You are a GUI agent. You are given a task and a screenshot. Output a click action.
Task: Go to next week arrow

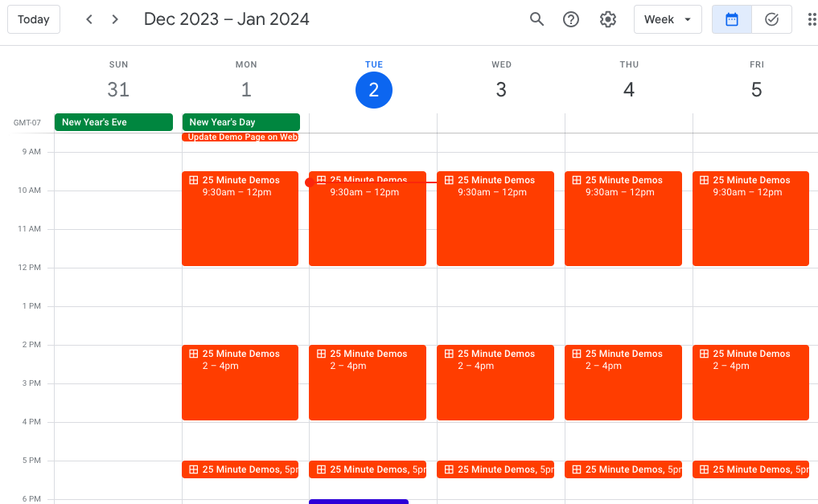(x=116, y=19)
